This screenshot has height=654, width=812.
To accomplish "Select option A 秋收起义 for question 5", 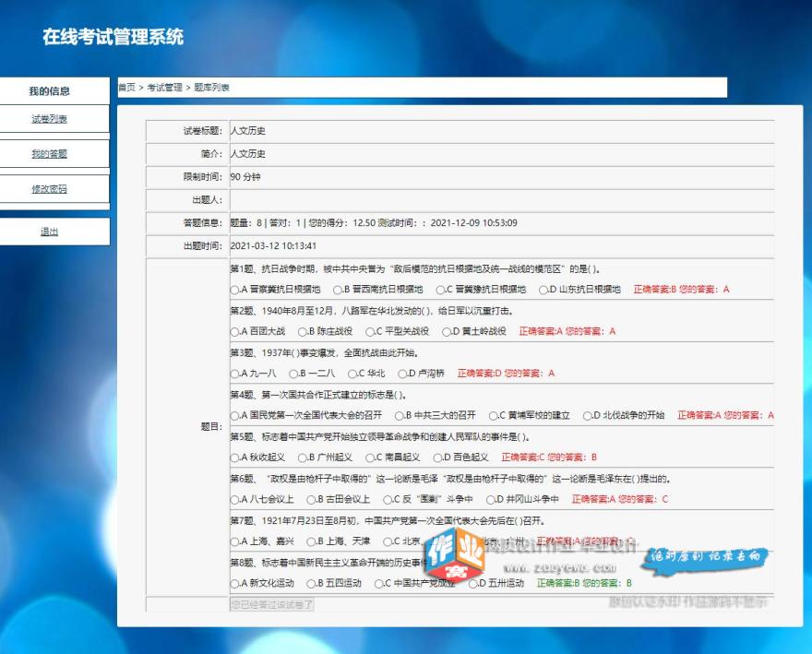I will point(233,458).
